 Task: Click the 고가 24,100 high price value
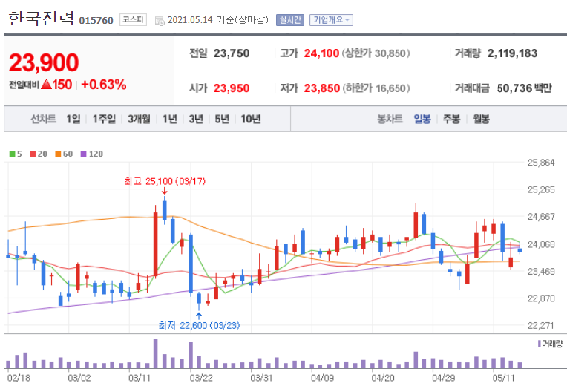[x=321, y=53]
